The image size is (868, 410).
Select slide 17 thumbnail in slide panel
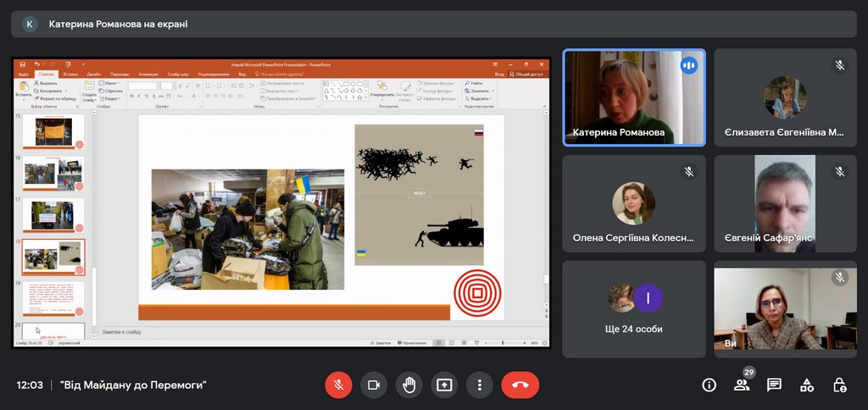click(53, 215)
